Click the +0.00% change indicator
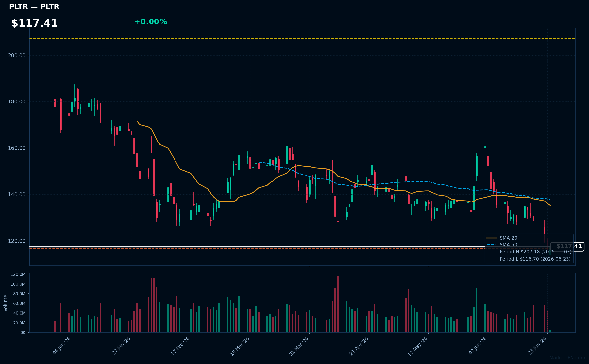 coord(151,22)
